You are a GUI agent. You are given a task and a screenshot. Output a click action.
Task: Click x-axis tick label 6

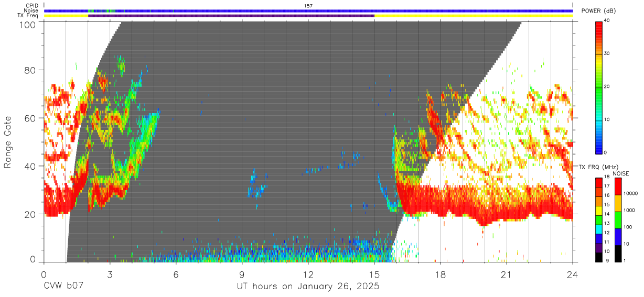pos(176,275)
